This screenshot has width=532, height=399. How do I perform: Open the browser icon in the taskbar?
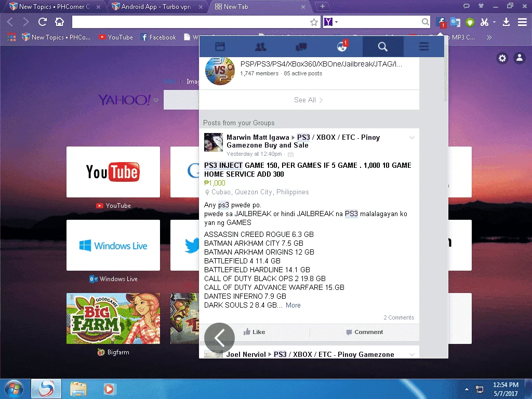[46, 389]
